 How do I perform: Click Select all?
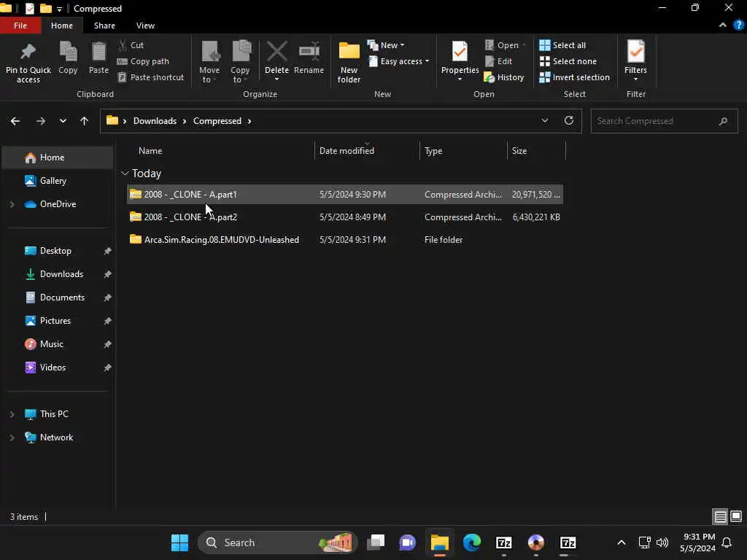pos(562,45)
